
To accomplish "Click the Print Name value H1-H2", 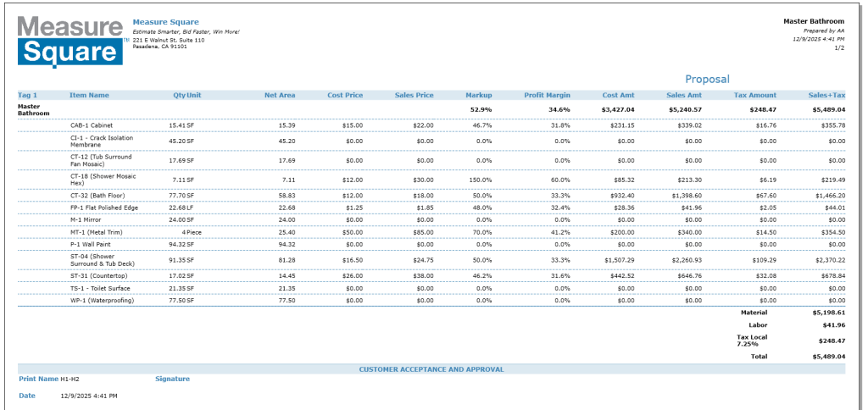I will point(81,379).
